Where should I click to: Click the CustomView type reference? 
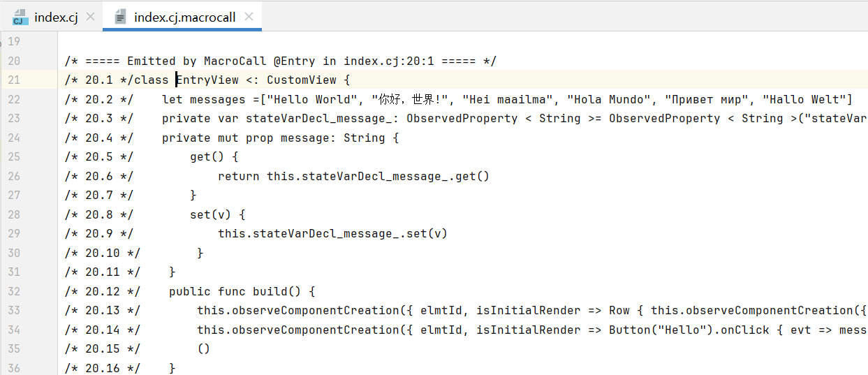pos(302,80)
